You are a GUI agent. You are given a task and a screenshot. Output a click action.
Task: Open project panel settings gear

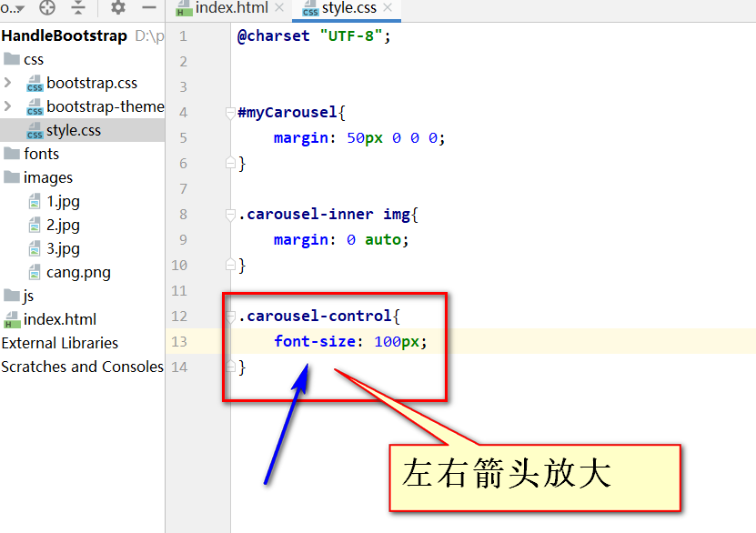117,6
